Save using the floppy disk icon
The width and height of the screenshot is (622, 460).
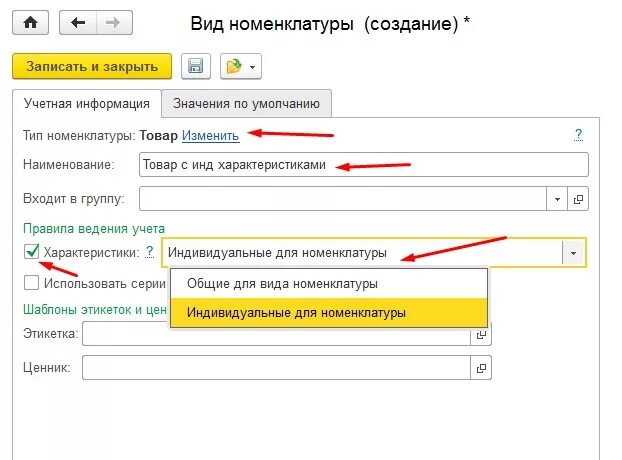[196, 66]
